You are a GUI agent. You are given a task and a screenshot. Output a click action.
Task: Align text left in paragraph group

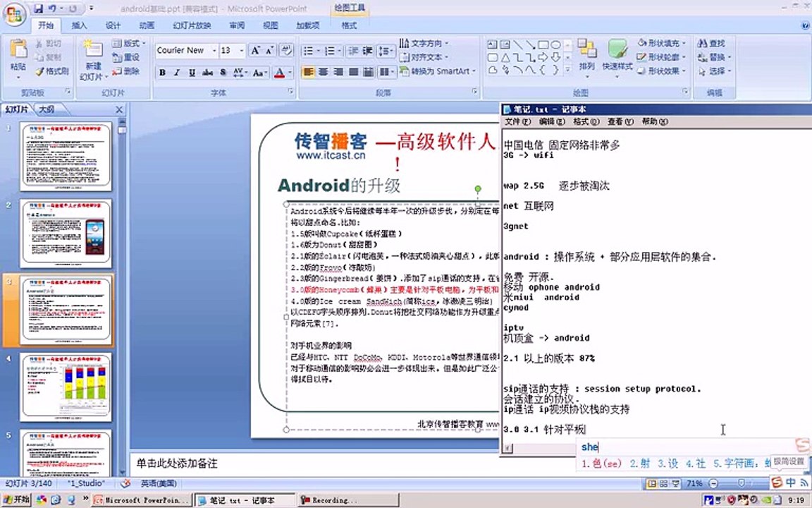pyautogui.click(x=308, y=72)
